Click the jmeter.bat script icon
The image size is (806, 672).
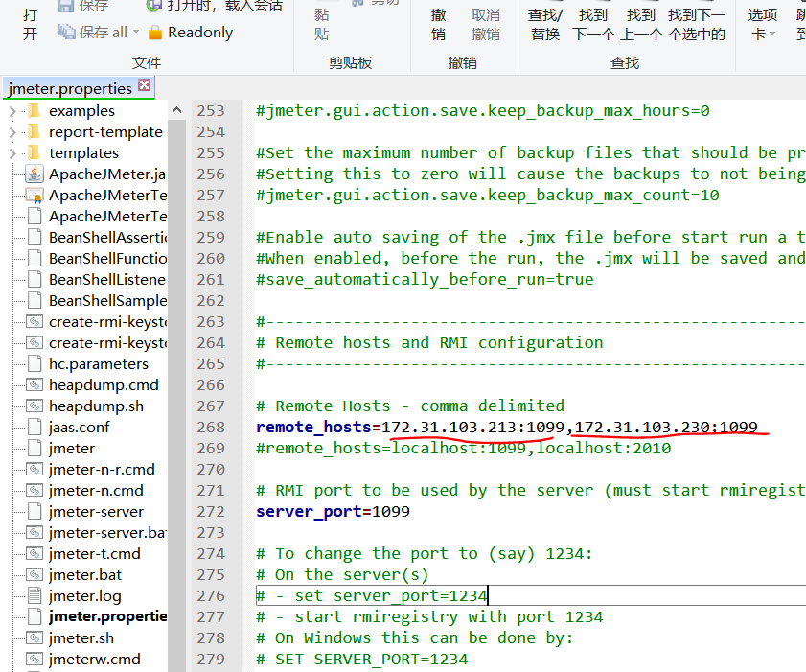click(x=35, y=574)
